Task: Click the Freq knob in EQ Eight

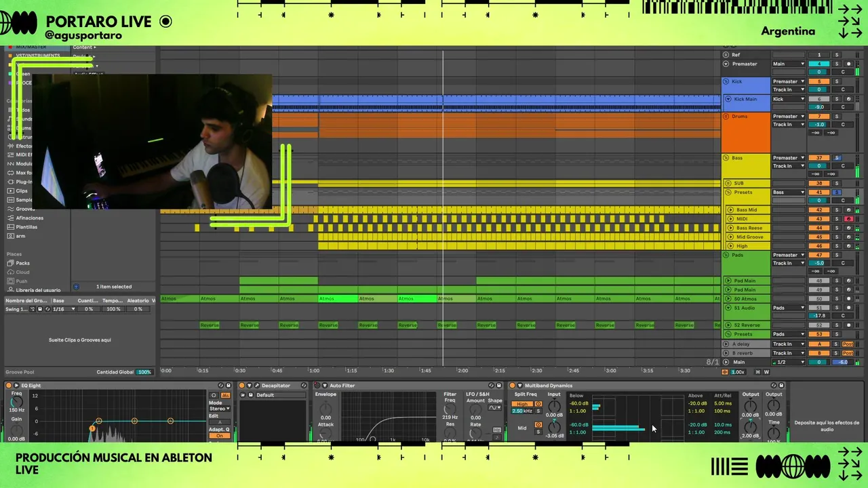Action: [x=16, y=403]
